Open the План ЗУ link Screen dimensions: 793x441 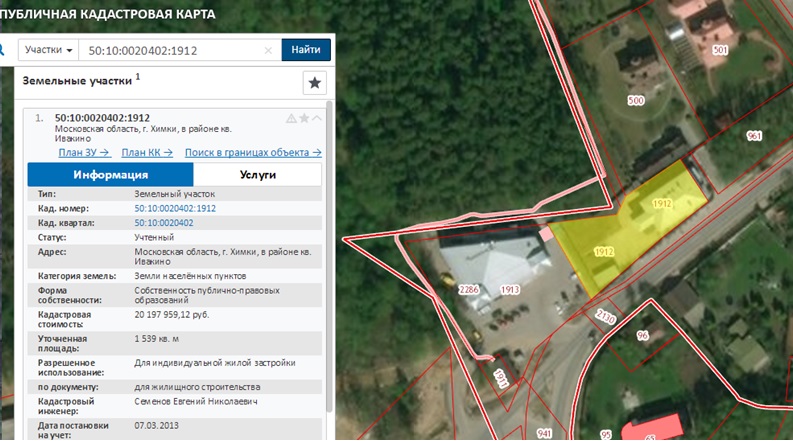point(84,153)
